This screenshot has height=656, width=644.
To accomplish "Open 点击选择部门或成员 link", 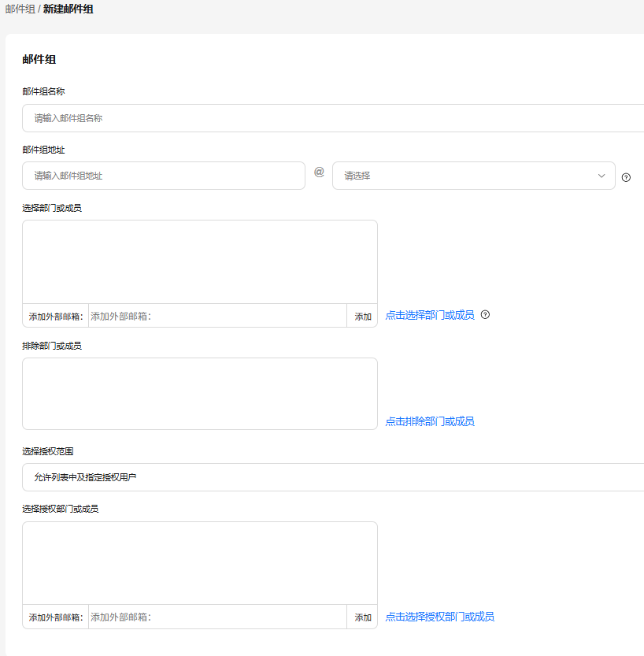I will (430, 315).
